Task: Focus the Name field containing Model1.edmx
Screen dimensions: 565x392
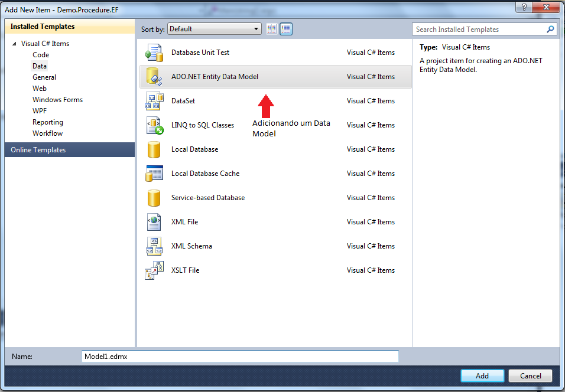Action: 240,357
